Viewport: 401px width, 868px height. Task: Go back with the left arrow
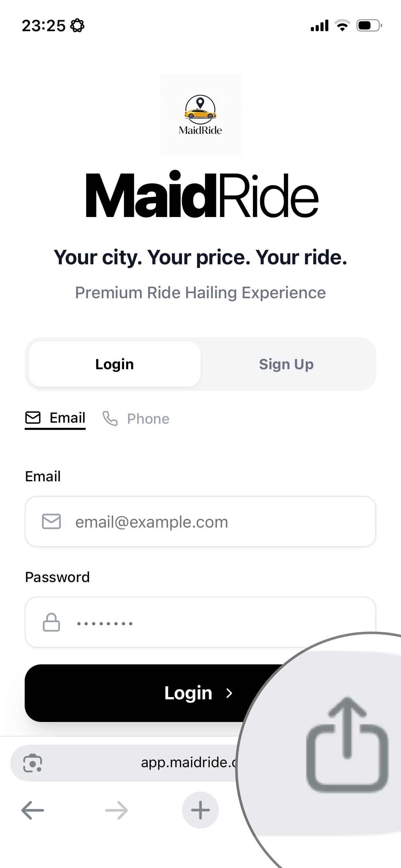click(33, 810)
